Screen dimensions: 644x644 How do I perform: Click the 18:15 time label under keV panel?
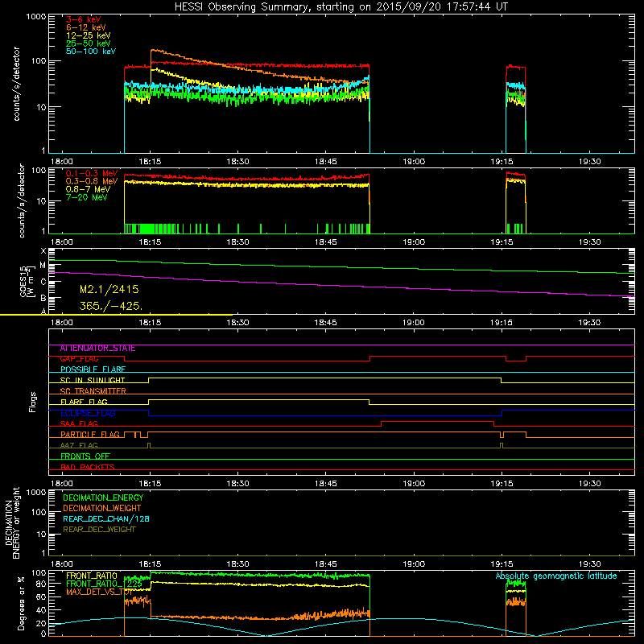pos(150,162)
